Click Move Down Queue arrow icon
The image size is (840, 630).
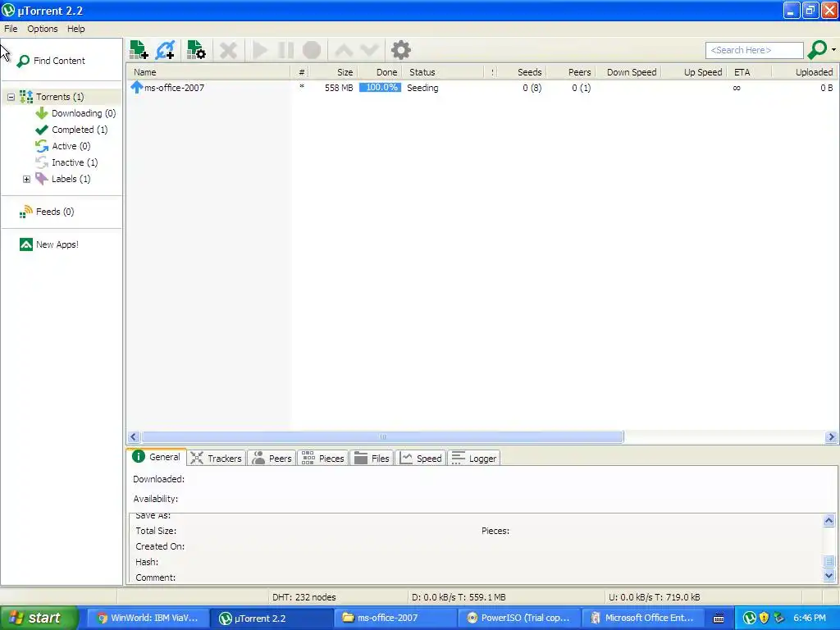tap(370, 50)
